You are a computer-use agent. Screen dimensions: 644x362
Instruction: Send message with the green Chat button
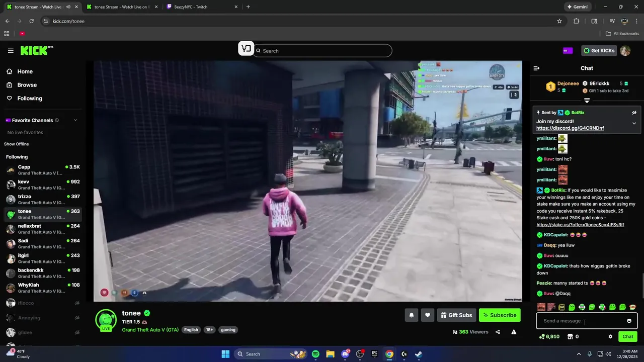[628, 337]
